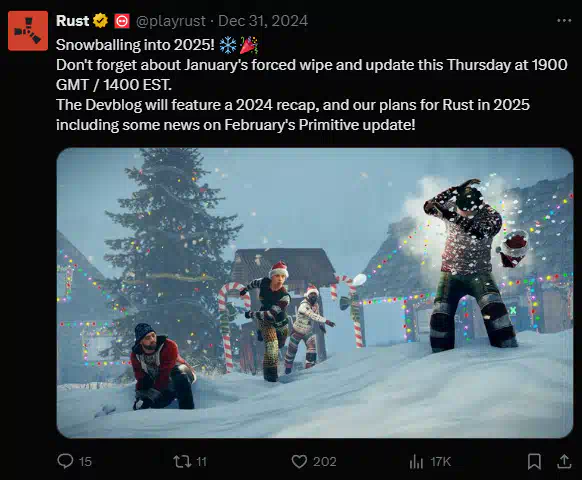The height and width of the screenshot is (480, 582).
Task: Like the post with heart icon
Action: click(299, 461)
